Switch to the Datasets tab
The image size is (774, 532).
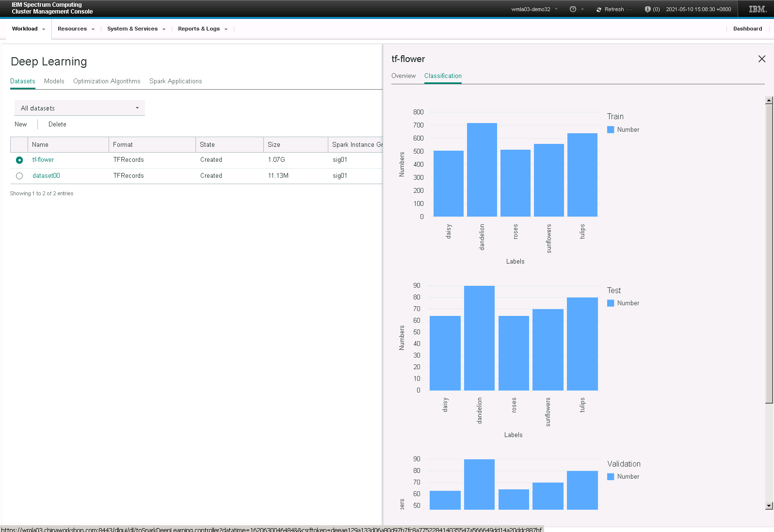[x=23, y=81]
